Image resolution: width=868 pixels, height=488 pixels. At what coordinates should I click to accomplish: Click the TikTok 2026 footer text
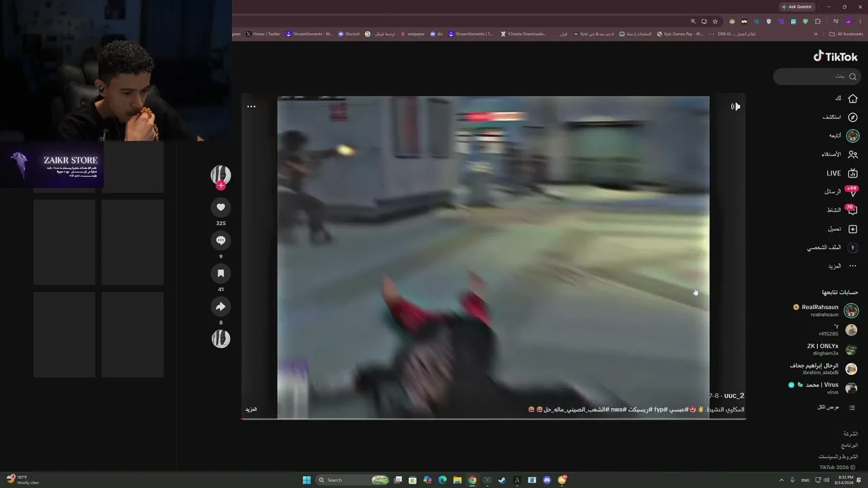tap(837, 468)
